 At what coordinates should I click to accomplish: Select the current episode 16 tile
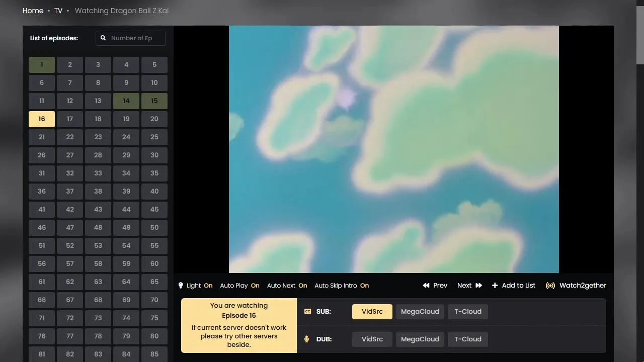click(42, 119)
